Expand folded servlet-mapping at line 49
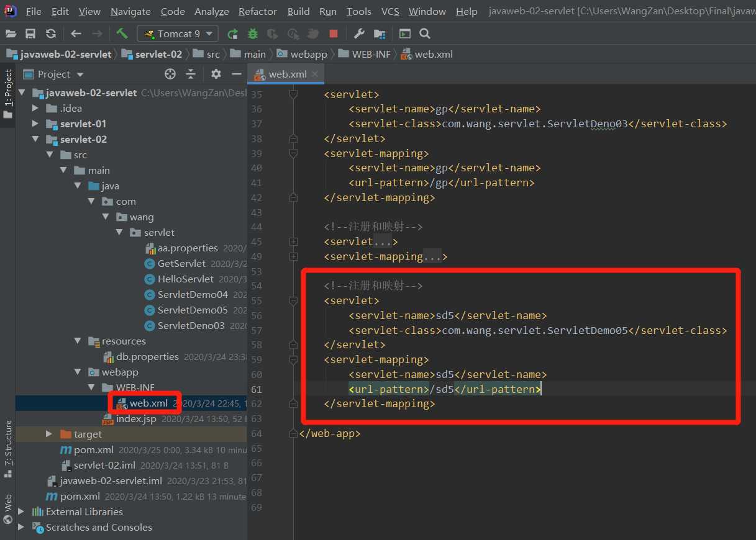Viewport: 756px width, 540px height. coord(293,256)
